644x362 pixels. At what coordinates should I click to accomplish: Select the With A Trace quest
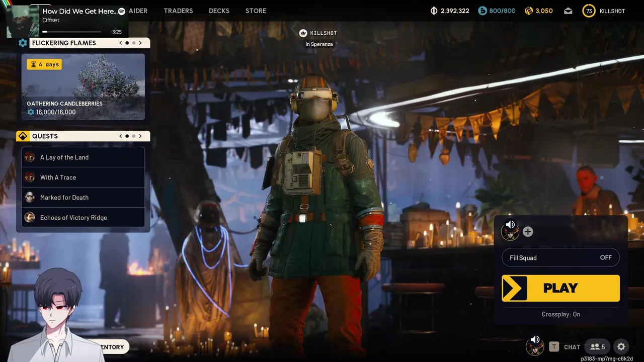(x=84, y=177)
